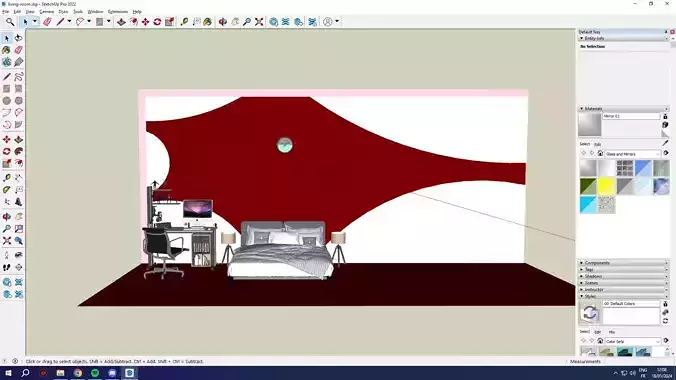Open taskbar search
Viewport: 676px width, 380px height.
[x=25, y=373]
